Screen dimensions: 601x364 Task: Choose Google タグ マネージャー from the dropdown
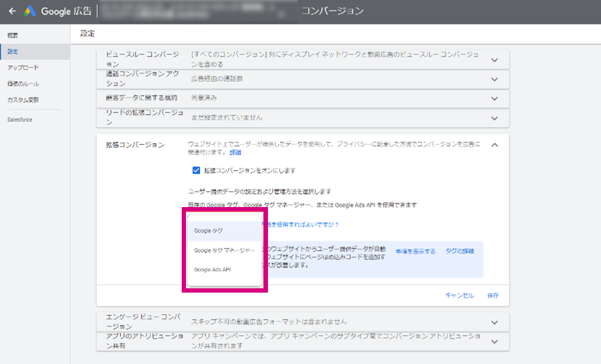(x=225, y=250)
